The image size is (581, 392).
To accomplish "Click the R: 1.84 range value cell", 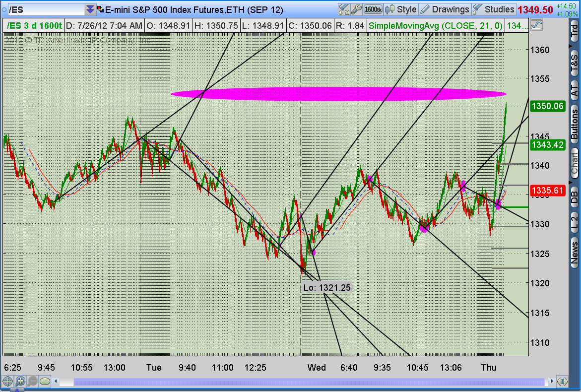I will pos(350,26).
